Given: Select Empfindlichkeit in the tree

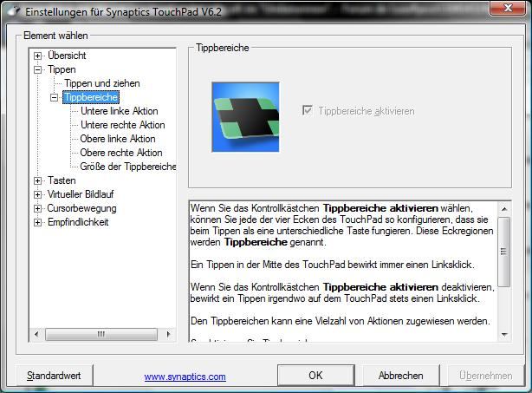Looking at the screenshot, I should [x=78, y=222].
